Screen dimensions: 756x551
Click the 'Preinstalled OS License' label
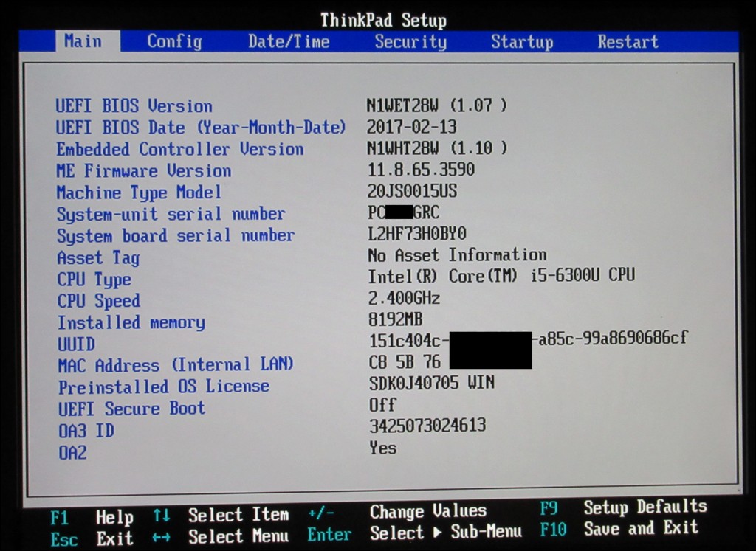(x=164, y=387)
